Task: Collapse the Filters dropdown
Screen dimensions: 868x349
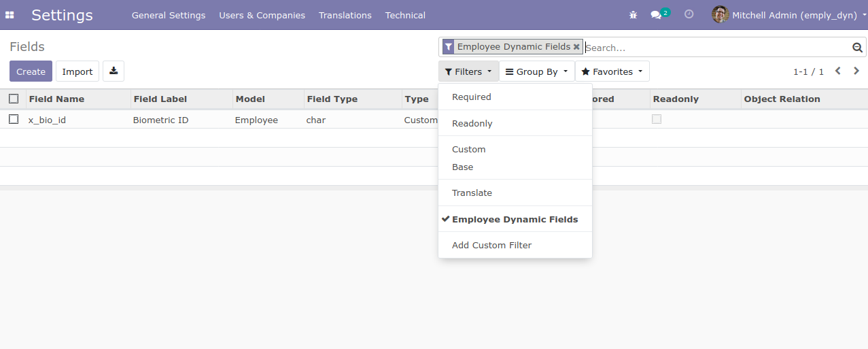Action: coord(468,71)
